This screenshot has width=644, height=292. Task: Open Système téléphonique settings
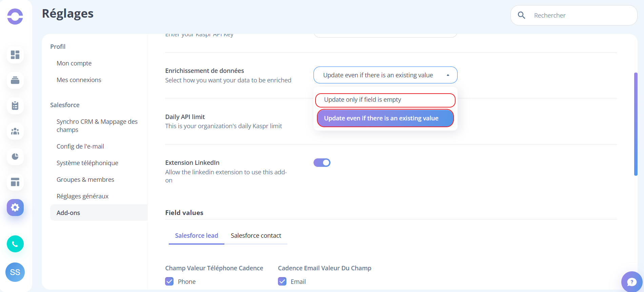(x=87, y=163)
